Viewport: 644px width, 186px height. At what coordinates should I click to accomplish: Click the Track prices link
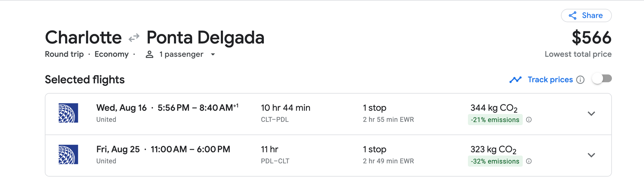click(550, 80)
